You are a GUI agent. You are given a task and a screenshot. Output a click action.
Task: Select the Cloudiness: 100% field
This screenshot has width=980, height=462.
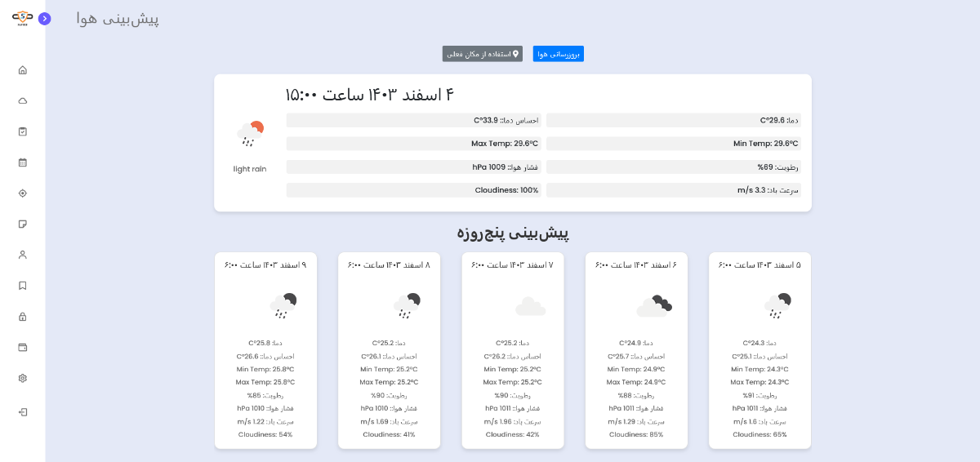(x=413, y=190)
